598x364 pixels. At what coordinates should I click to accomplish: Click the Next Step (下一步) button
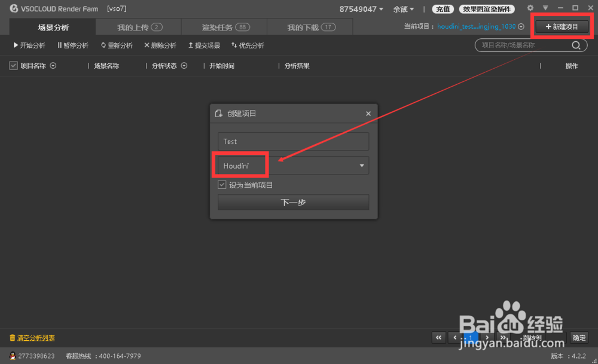tap(293, 203)
